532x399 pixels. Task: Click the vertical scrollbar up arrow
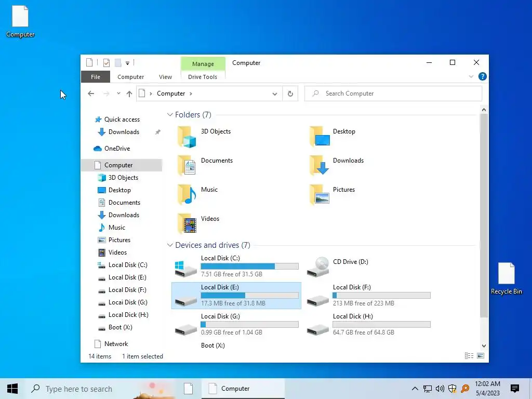[484, 110]
